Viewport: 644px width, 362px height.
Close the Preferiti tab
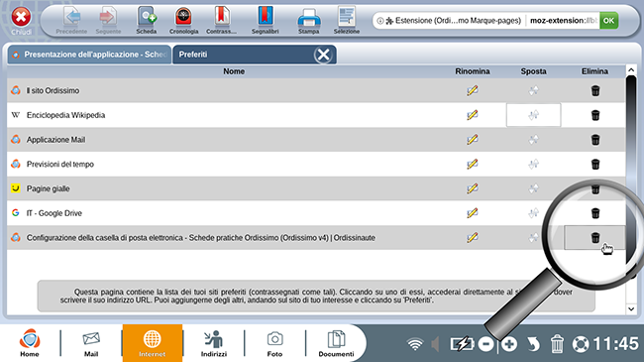point(323,55)
